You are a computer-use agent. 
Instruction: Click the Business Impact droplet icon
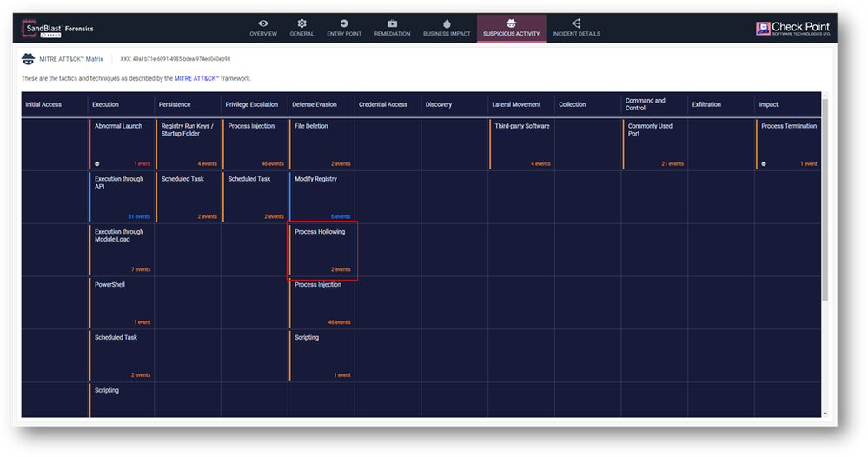pyautogui.click(x=447, y=23)
